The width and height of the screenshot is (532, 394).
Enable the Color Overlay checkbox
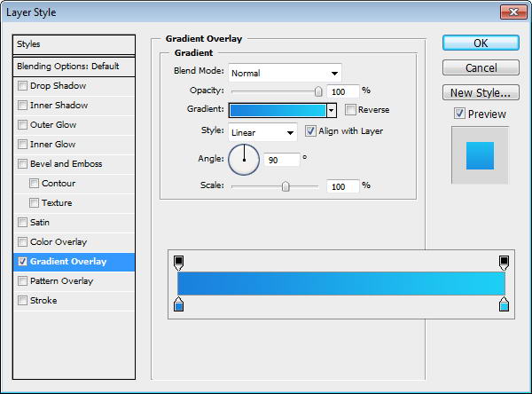[22, 242]
